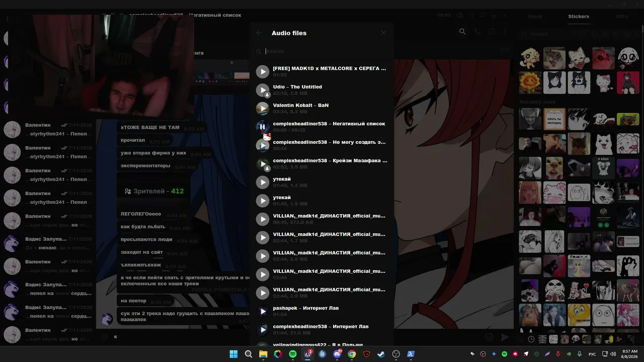
Task: Send the white cat holding heart sticker
Action: coord(579,58)
